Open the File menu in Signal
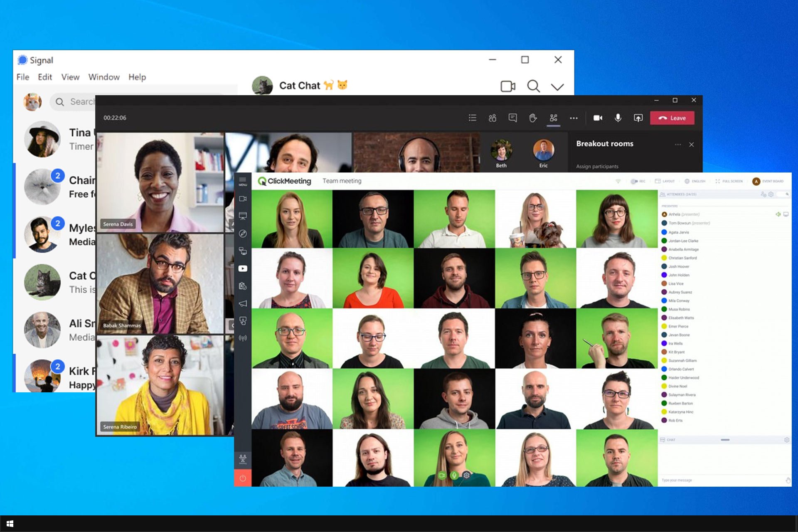The height and width of the screenshot is (532, 798). (23, 77)
